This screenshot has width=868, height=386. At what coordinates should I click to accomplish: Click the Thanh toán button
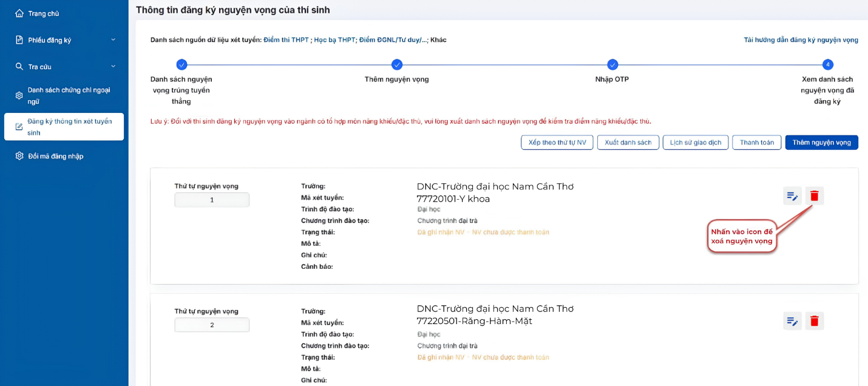pos(757,143)
